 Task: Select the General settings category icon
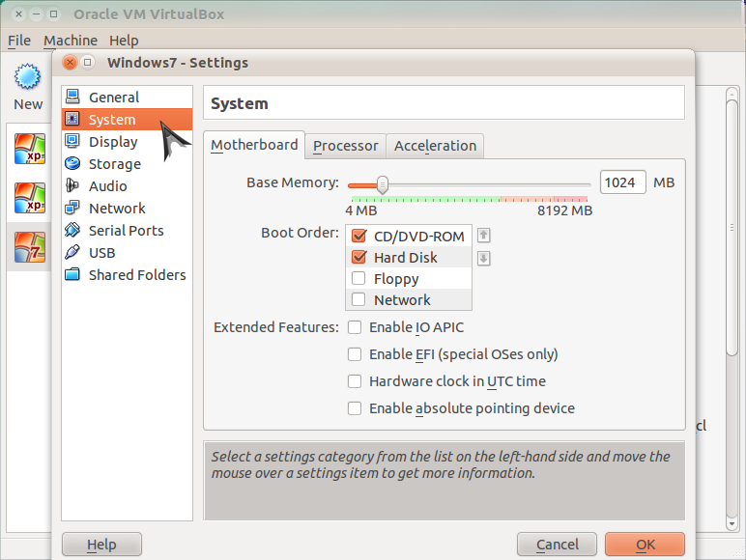click(72, 97)
